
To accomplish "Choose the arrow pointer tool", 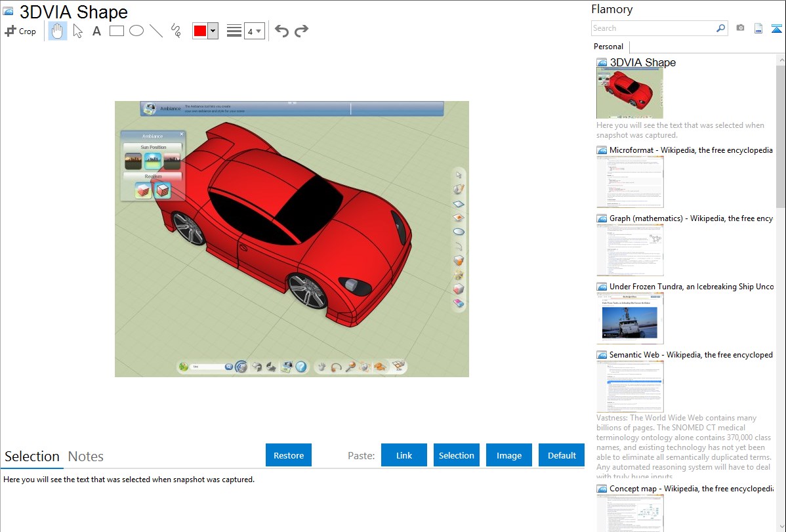I will click(77, 31).
